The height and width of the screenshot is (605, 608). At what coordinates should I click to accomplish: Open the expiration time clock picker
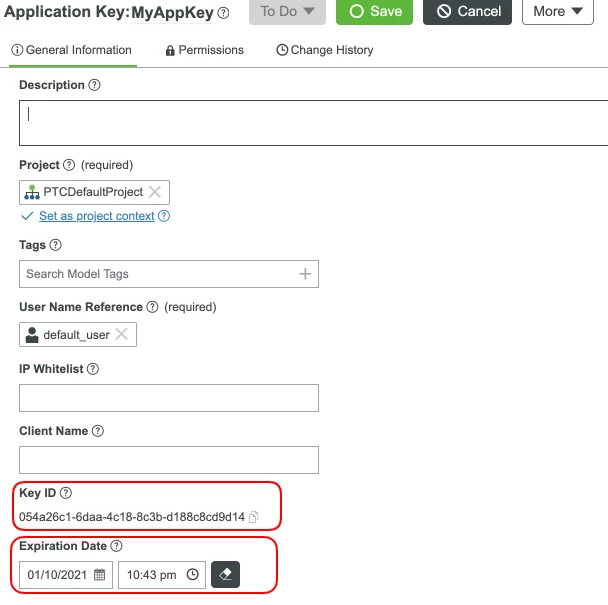pyautogui.click(x=192, y=574)
